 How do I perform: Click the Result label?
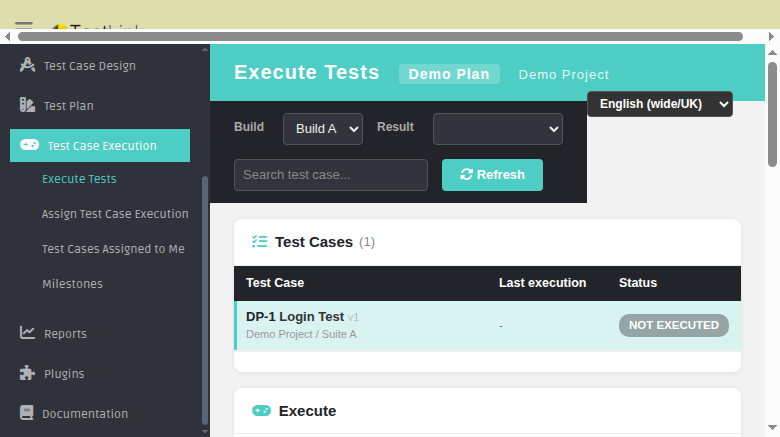point(395,127)
